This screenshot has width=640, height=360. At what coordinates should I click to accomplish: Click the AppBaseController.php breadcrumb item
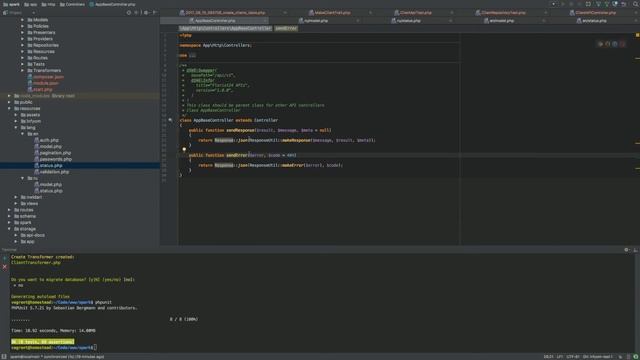click(112, 4)
